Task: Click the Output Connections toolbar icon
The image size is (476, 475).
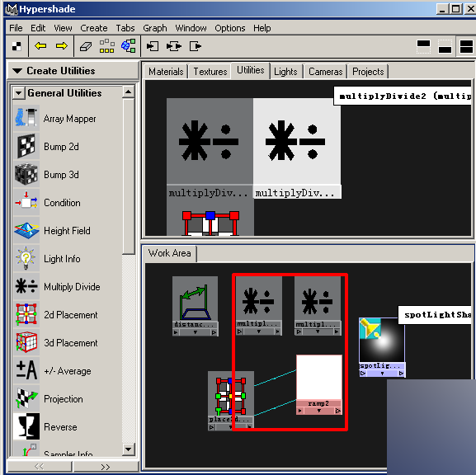Action: coord(196,46)
